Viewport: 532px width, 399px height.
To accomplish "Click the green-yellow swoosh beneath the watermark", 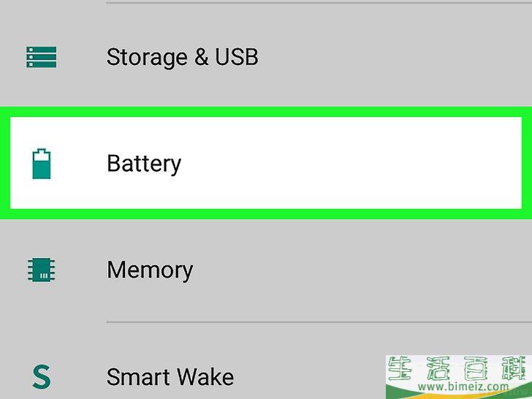I will (x=458, y=395).
